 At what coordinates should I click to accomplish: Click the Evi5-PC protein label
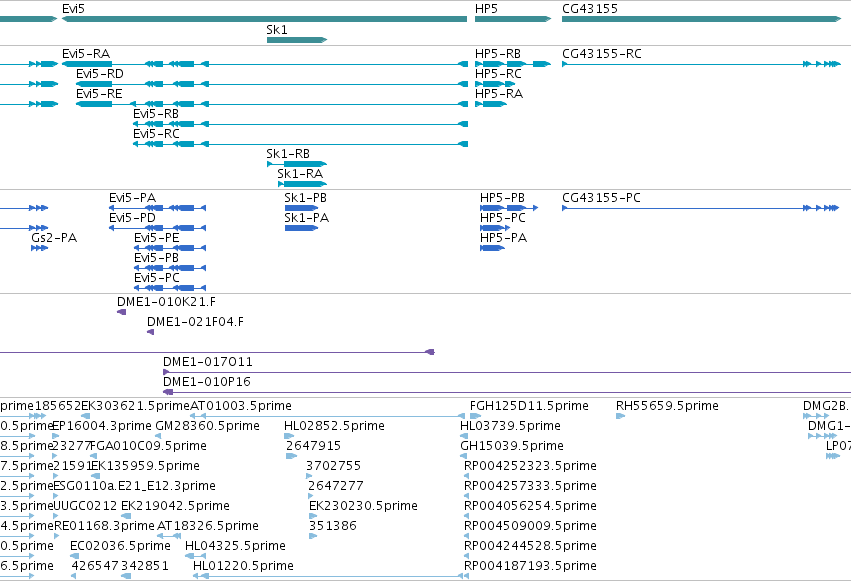point(157,278)
